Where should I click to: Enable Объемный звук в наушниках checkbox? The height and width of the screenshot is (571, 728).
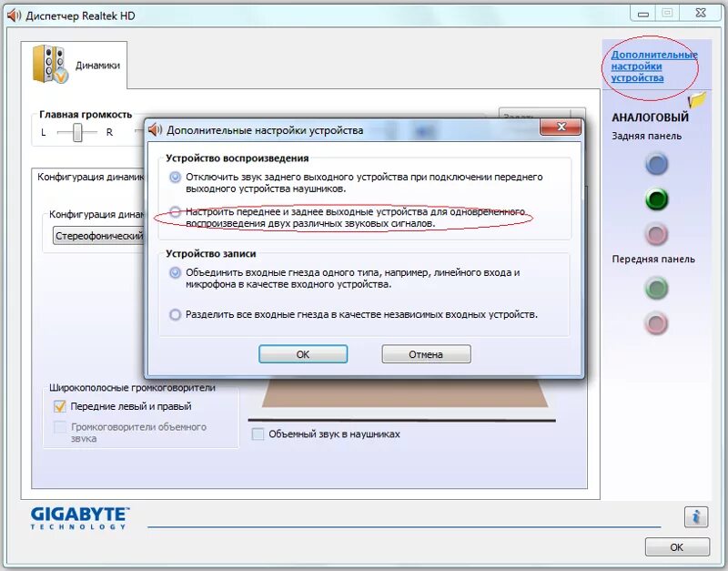[x=258, y=433]
